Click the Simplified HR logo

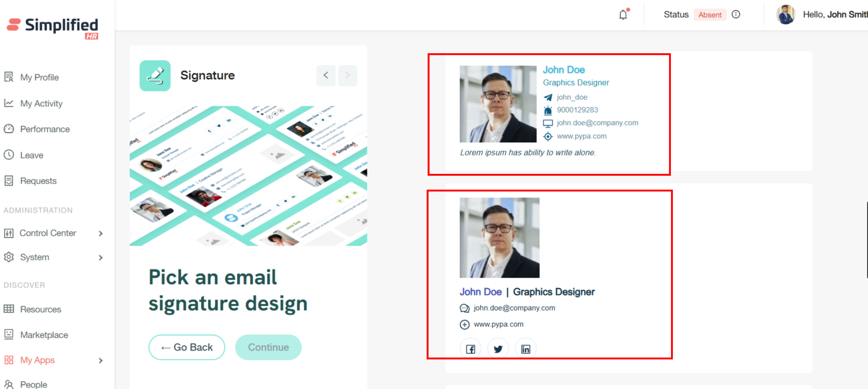53,28
